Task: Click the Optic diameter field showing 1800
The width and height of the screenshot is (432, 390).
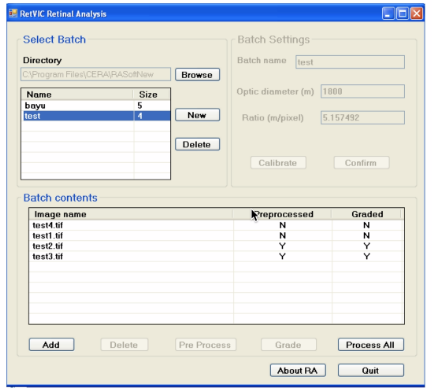Action: [x=363, y=91]
